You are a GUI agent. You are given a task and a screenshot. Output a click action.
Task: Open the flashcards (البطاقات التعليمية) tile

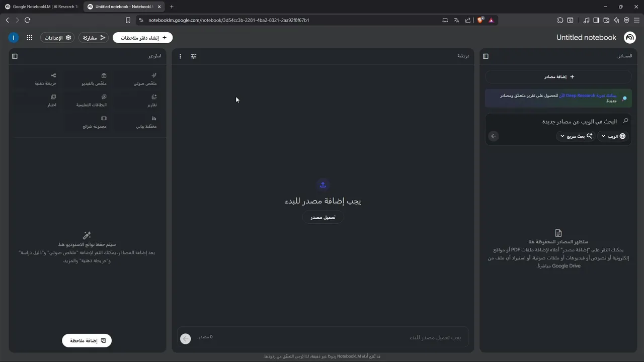coord(89,101)
